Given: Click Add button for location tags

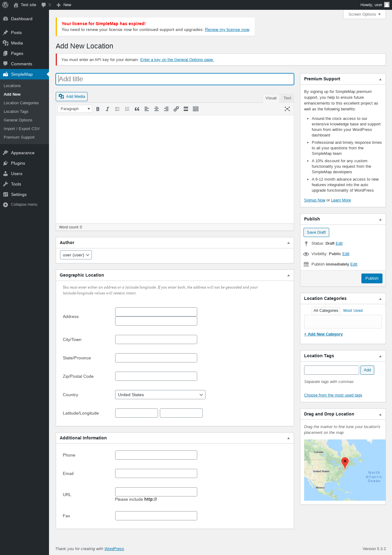Looking at the screenshot, I should point(367,370).
